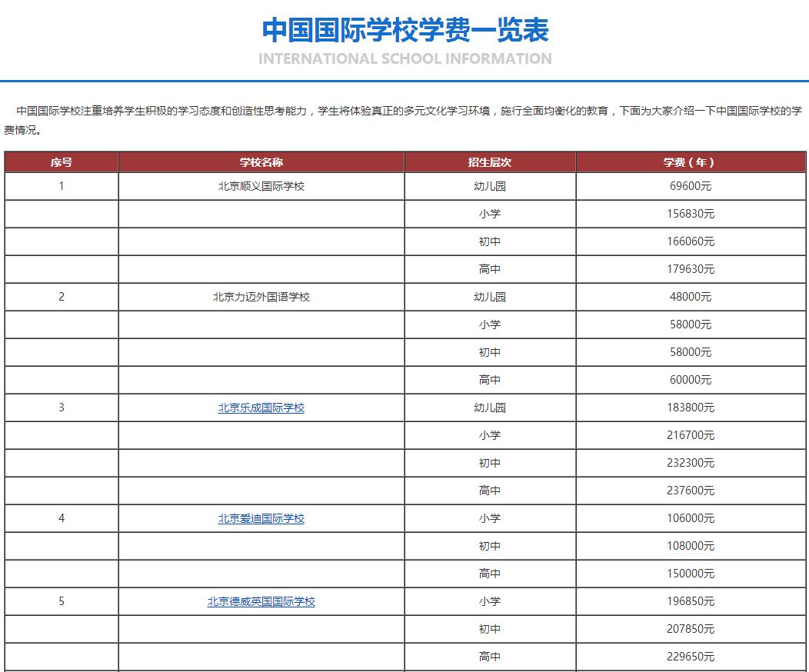Viewport: 809px width, 672px height.
Task: Click 小学 in 北京德威英国国际学校 row
Action: pyautogui.click(x=490, y=601)
